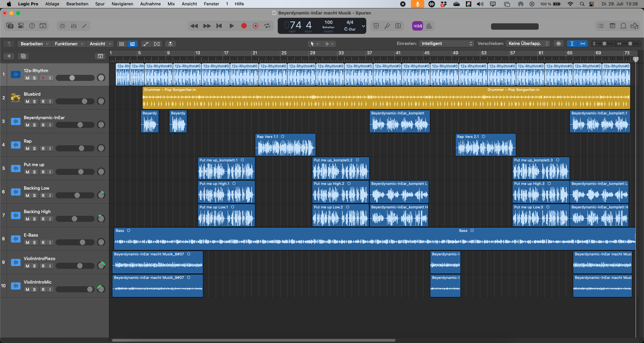644x343 pixels.
Task: Select the Beyerdynamic-InEar_komplett.1 region
Action: pyautogui.click(x=600, y=121)
